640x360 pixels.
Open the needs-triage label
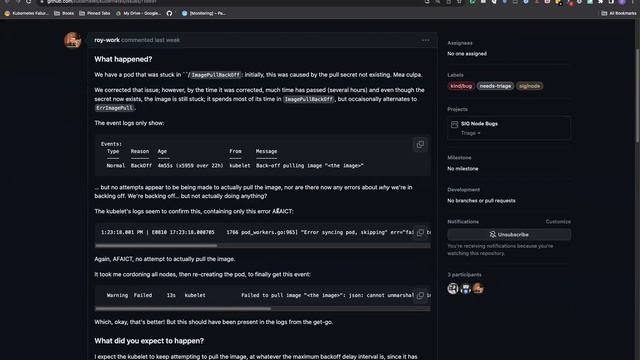click(x=495, y=86)
